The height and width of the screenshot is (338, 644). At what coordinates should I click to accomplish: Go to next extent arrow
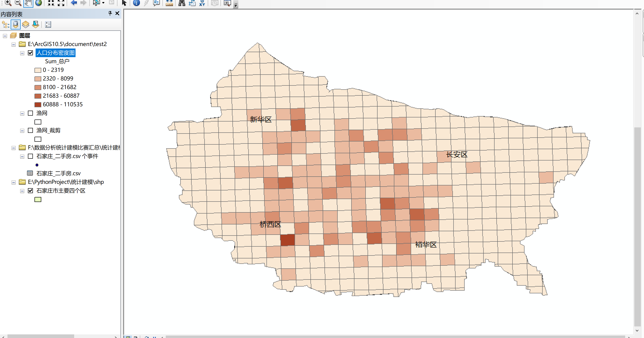click(83, 3)
